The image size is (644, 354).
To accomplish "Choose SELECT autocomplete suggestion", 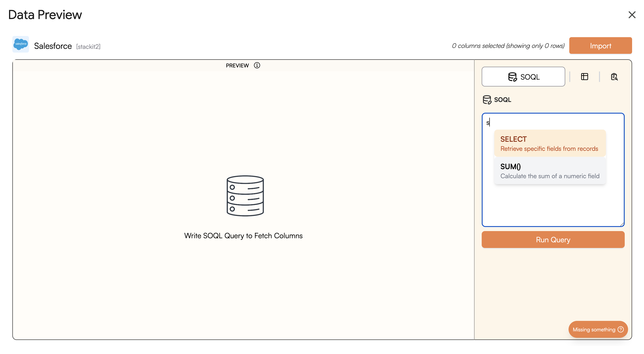I will [550, 143].
